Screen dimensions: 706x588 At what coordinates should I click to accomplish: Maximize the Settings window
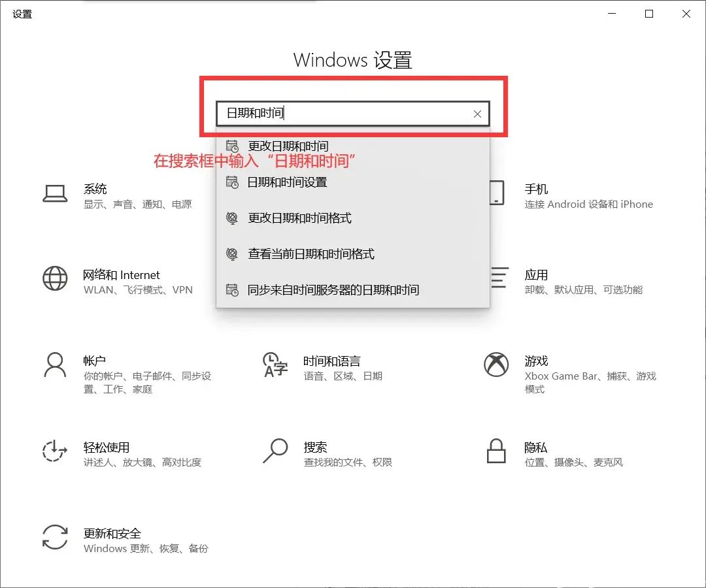(649, 14)
